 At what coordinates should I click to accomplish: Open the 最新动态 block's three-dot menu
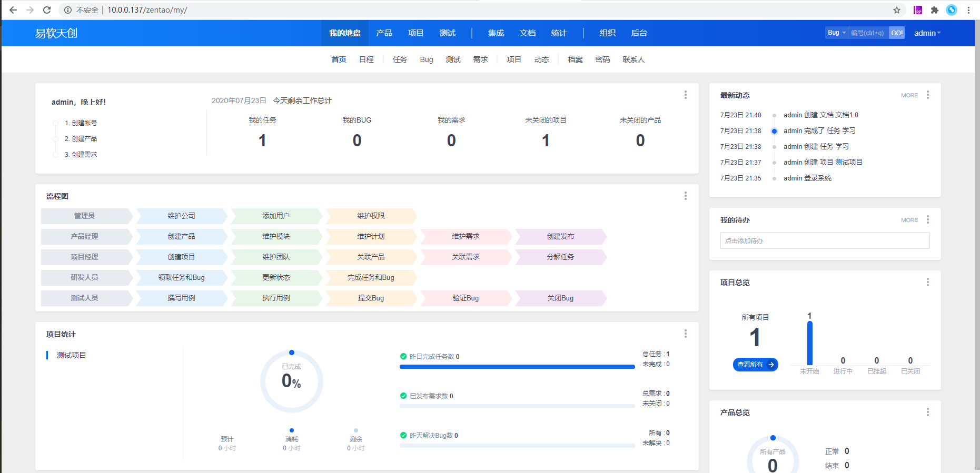click(927, 95)
